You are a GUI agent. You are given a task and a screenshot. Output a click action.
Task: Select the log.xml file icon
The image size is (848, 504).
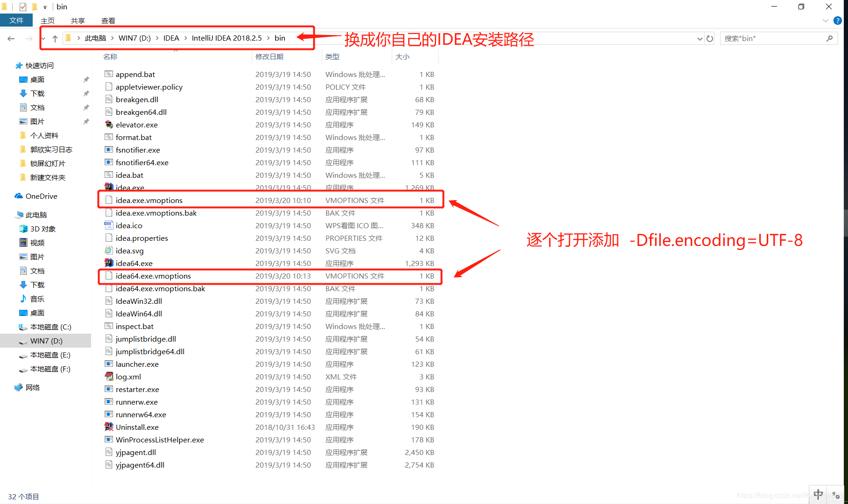pos(109,376)
